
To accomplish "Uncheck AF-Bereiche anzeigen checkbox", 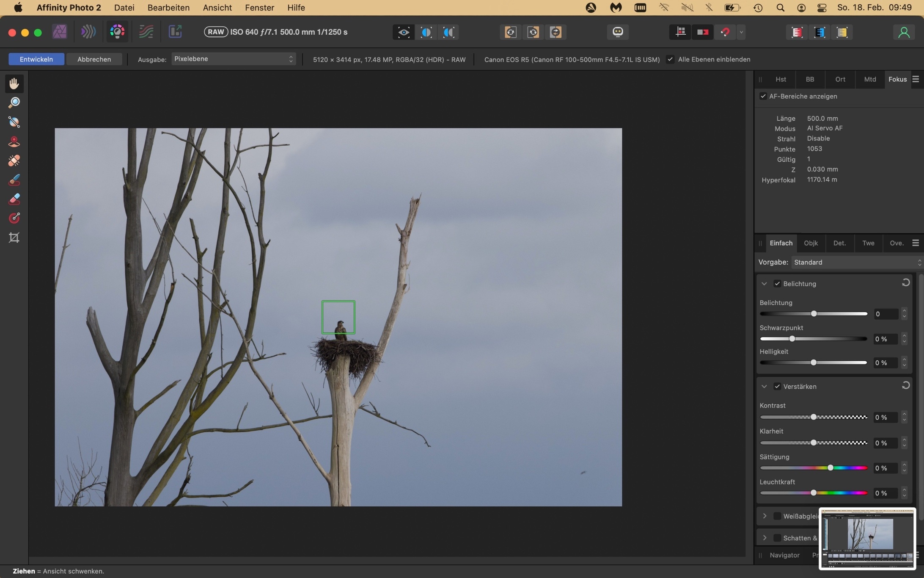I will click(763, 96).
